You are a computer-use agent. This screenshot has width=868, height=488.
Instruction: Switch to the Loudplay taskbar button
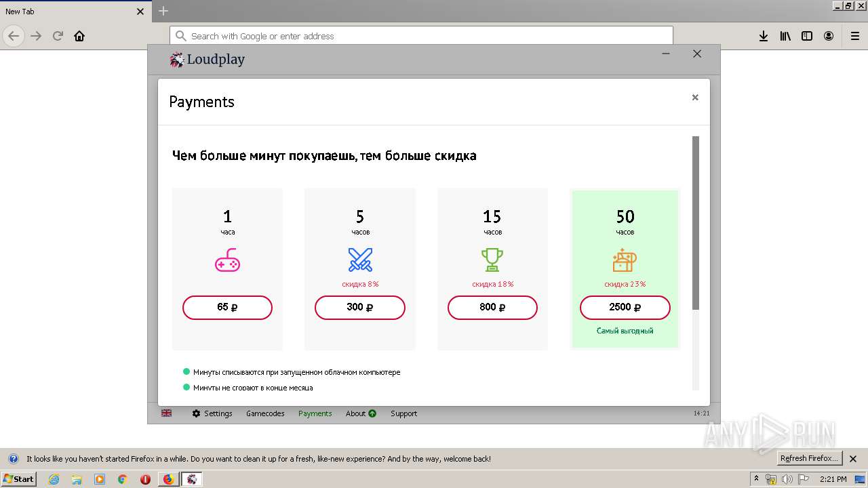[x=192, y=479]
